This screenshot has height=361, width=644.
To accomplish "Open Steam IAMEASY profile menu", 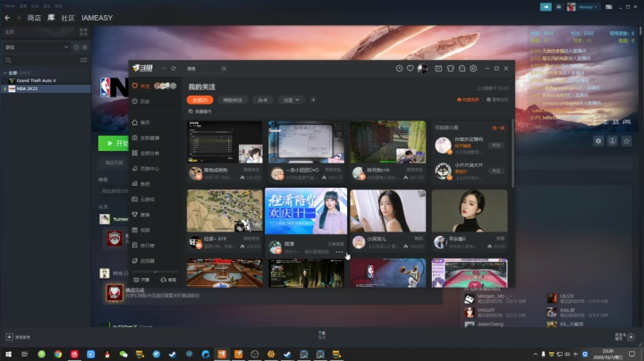I will 97,18.
